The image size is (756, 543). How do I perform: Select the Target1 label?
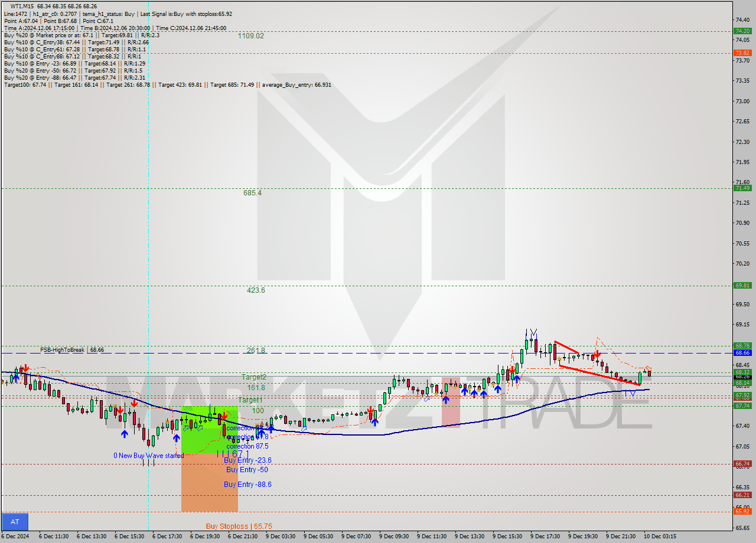(x=250, y=400)
